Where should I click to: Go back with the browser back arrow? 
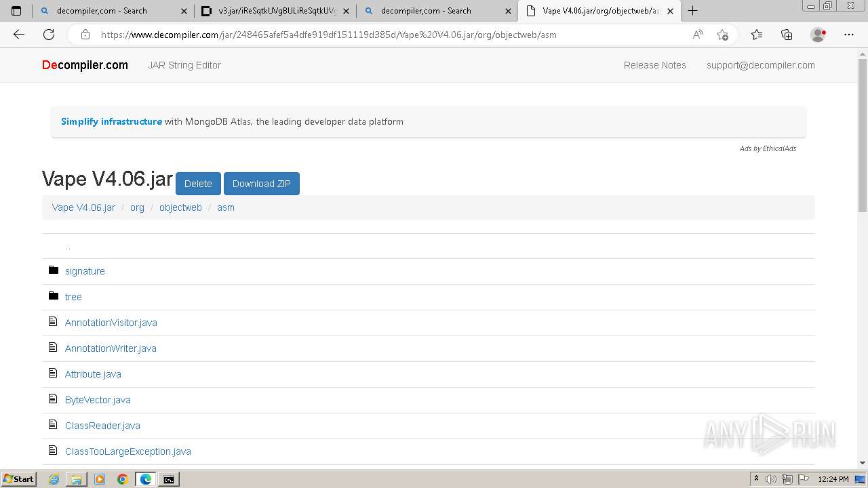19,35
